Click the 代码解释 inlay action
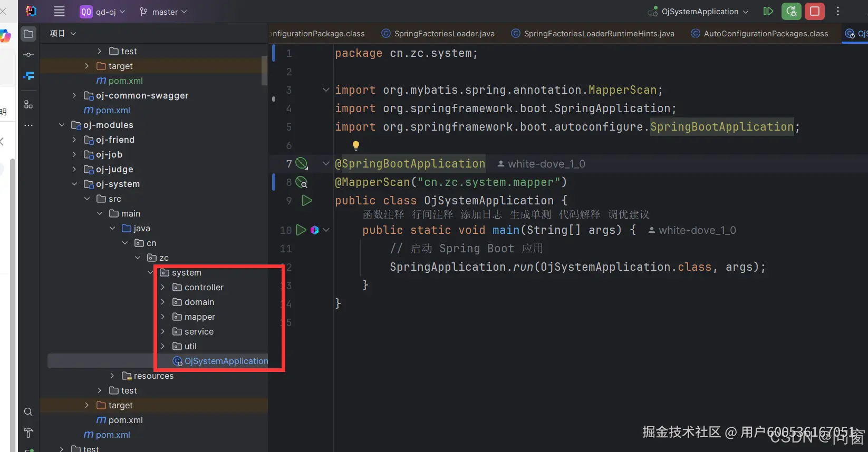Screen dimensions: 868x452 (x=580, y=214)
